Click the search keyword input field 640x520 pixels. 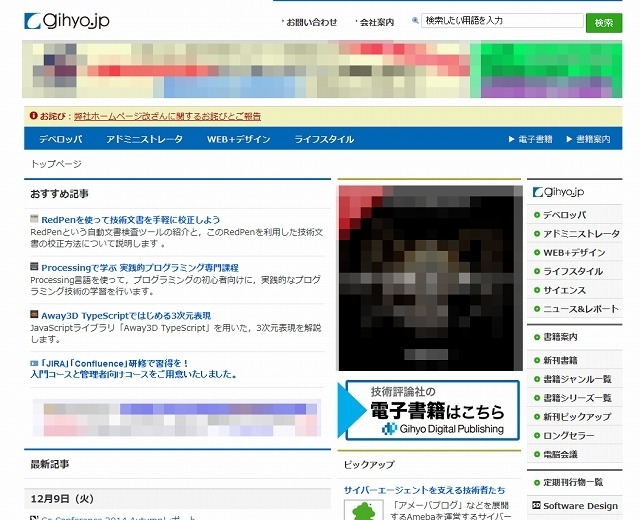click(501, 21)
